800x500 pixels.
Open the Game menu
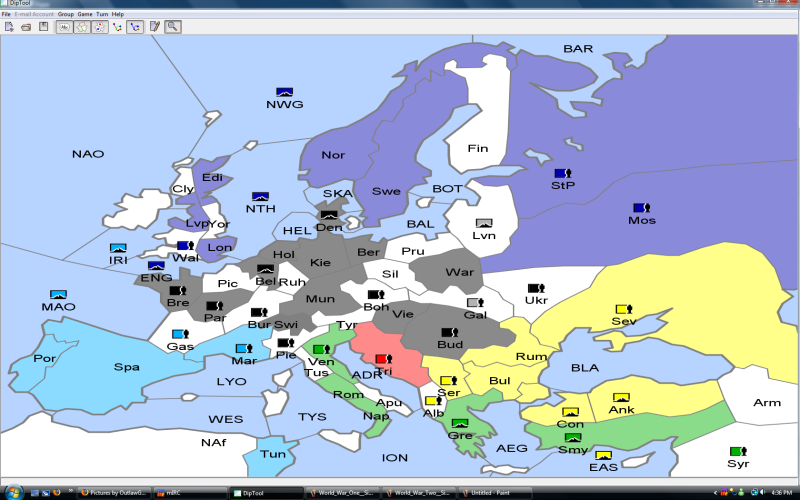tap(84, 14)
